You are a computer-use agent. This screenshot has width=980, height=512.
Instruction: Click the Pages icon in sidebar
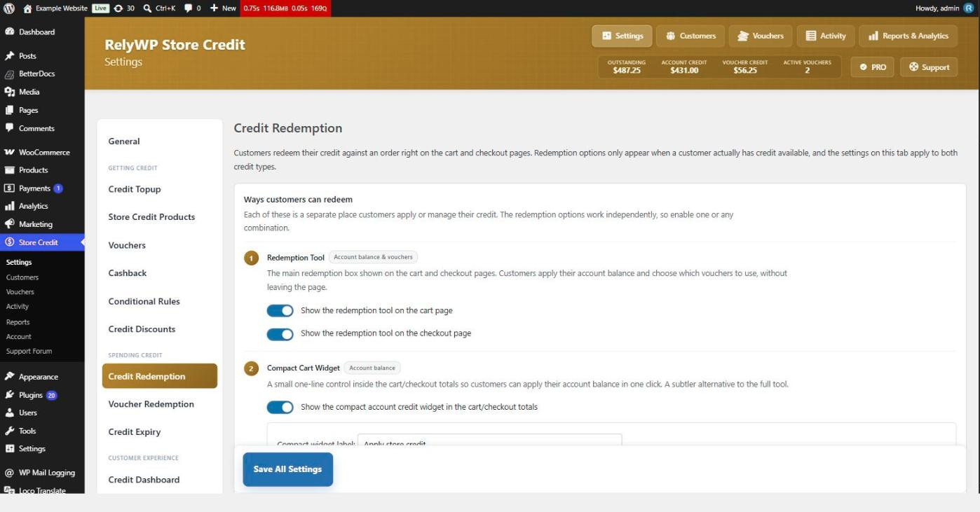[10, 111]
